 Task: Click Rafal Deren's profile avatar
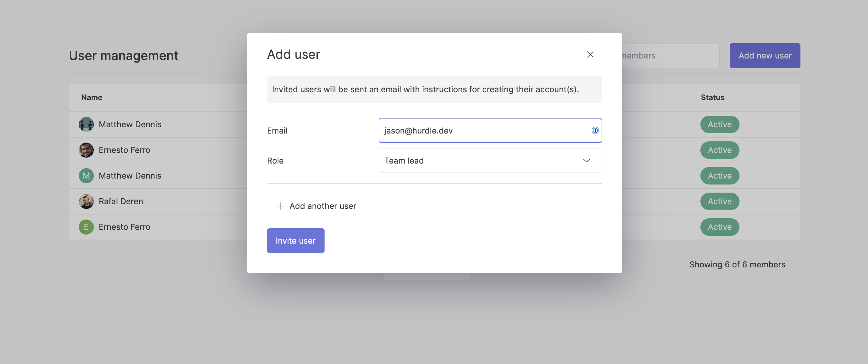click(86, 201)
